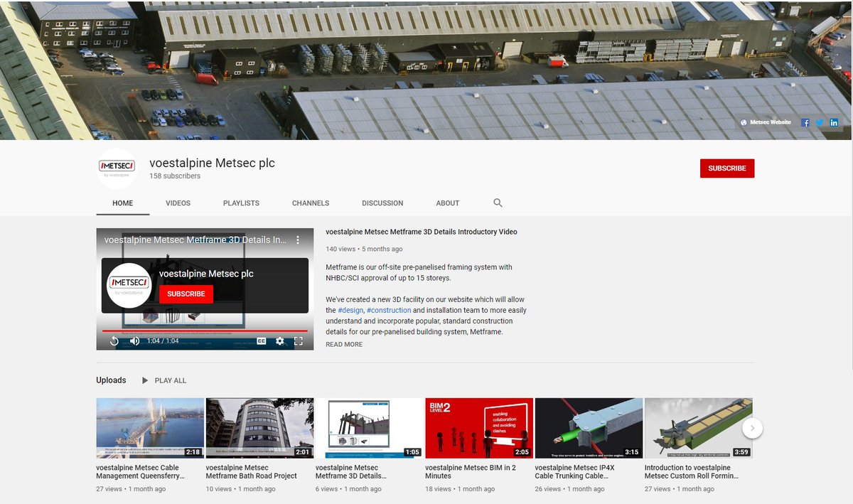Click title 'Introduction to voestalpine Metsec Custom Roll Forming'
853x504 pixels.
693,472
